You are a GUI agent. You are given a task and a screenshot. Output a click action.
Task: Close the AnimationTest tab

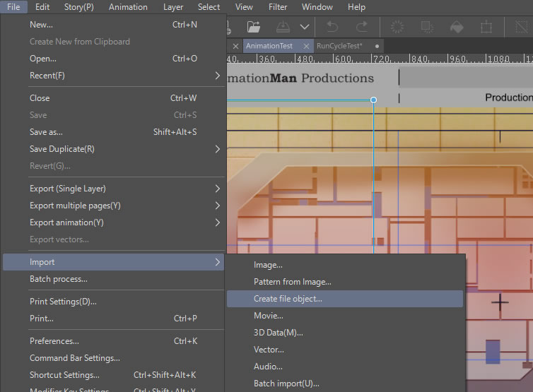305,46
